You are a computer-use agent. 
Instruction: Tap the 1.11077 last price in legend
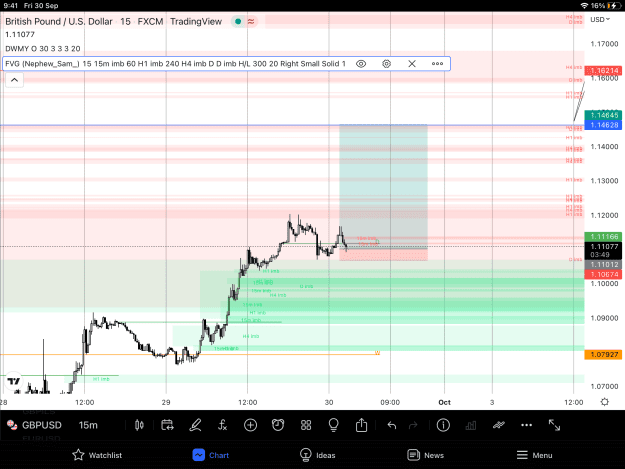20,34
